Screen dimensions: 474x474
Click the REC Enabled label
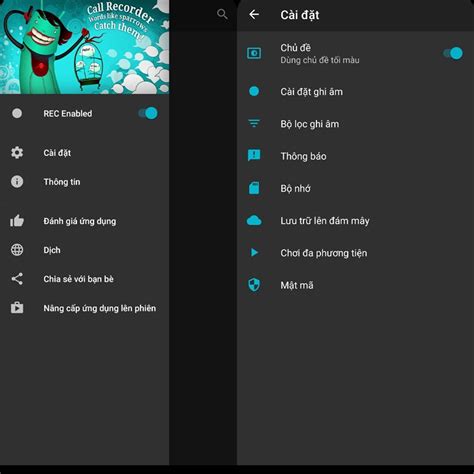[68, 113]
